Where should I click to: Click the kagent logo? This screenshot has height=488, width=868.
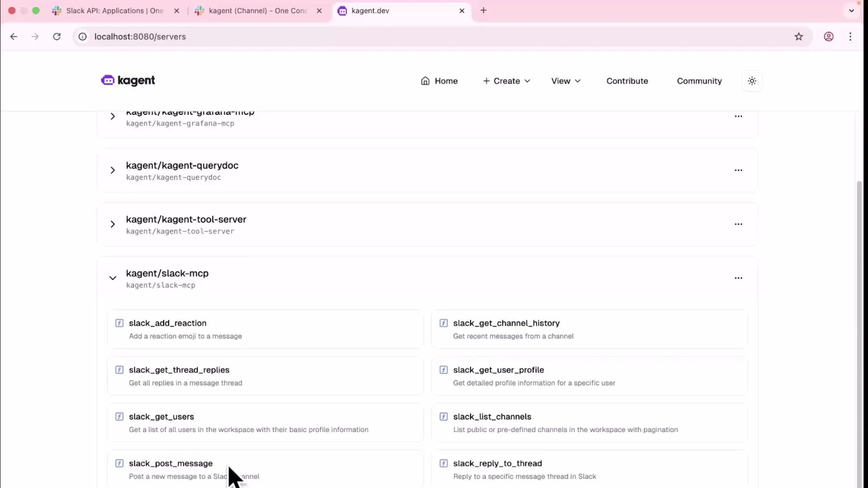128,80
